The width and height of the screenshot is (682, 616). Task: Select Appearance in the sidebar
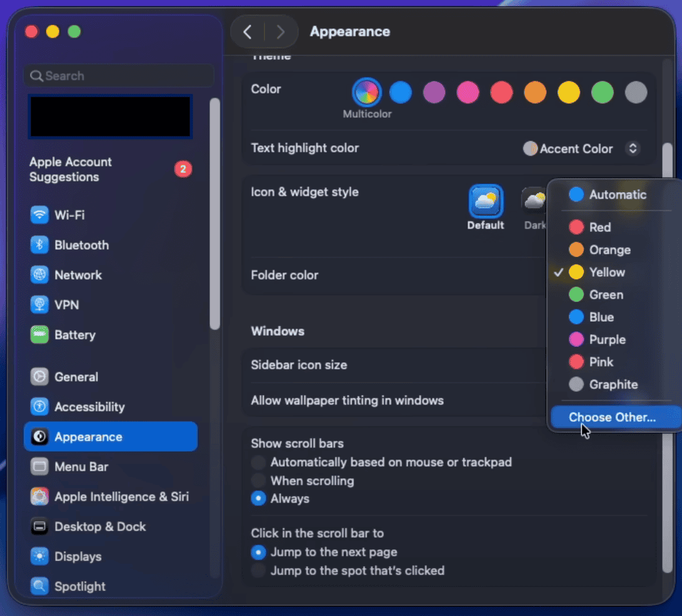pos(110,436)
